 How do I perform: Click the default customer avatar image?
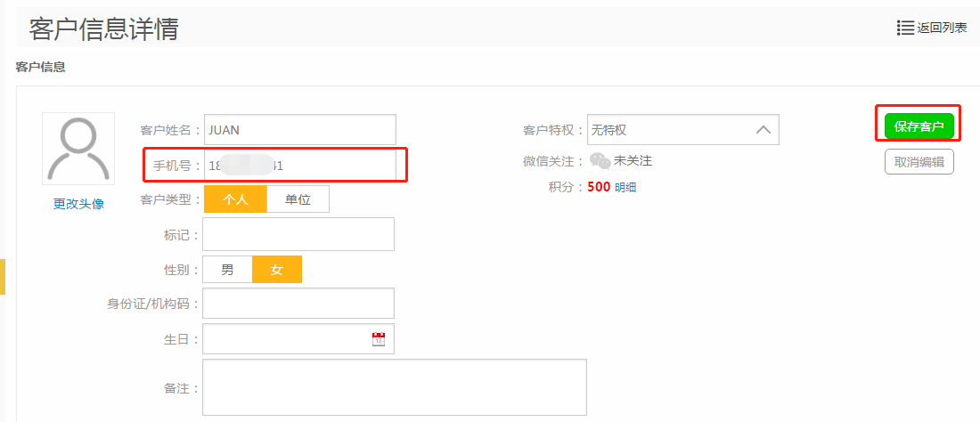78,149
